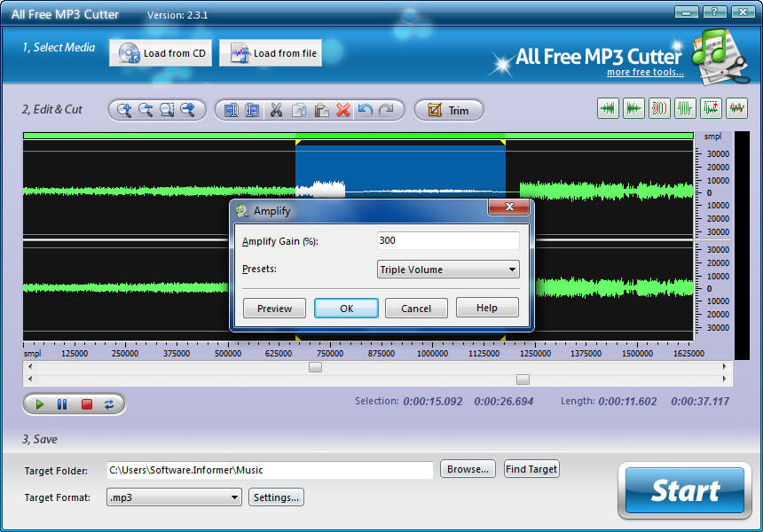Image resolution: width=763 pixels, height=532 pixels.
Task: Click the waveform horizontal scrollbar thumb
Action: (x=315, y=366)
